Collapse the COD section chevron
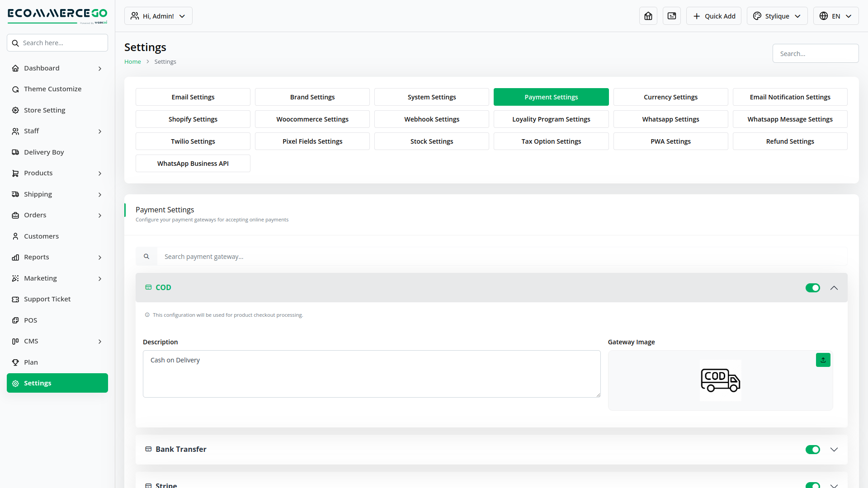The height and width of the screenshot is (488, 868). coord(834,288)
